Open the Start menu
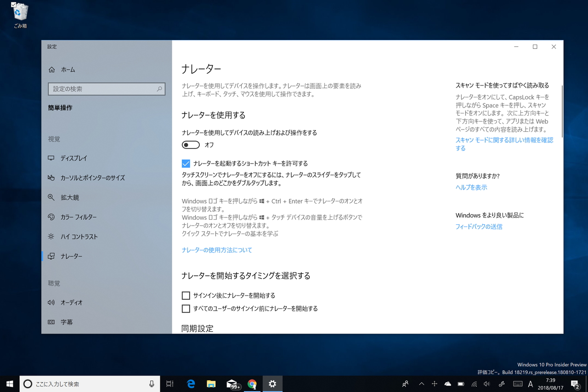588x392 pixels. click(x=9, y=384)
